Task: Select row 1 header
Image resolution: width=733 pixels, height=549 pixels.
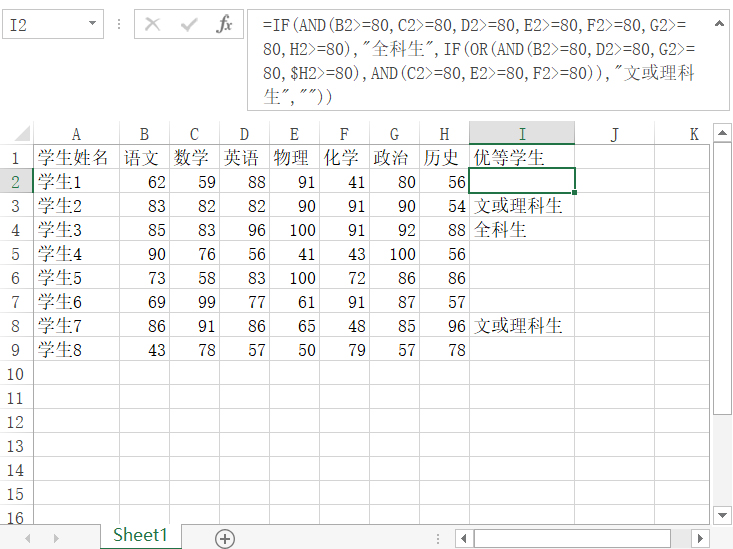Action: point(16,158)
